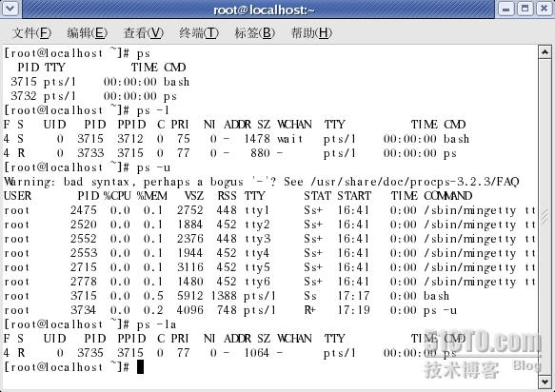Click the scrollbar up arrow
Viewport: 555px width, 392px height.
(545, 52)
